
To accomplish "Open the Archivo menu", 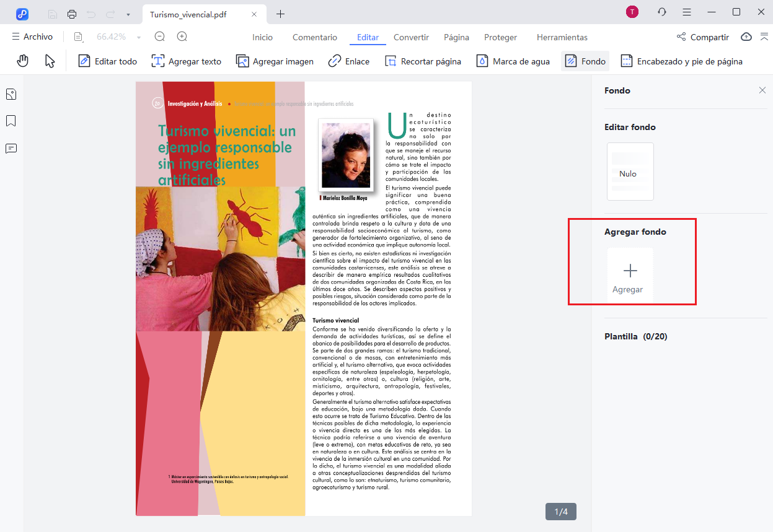I will (x=32, y=37).
